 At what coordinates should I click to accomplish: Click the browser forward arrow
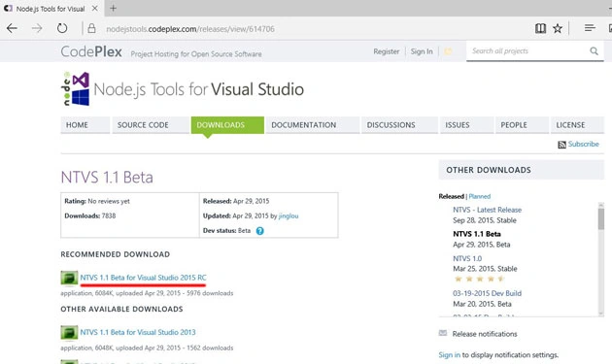tap(37, 28)
